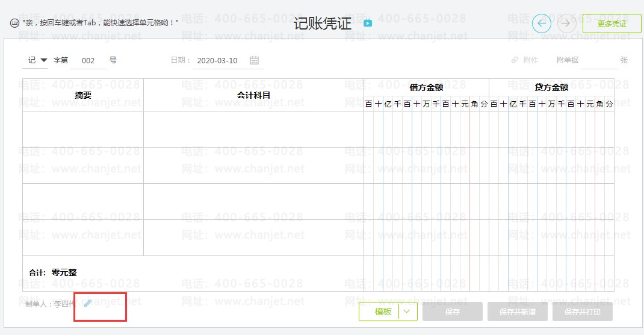
Task: Select the third row 摘要 cell
Action: click(83, 201)
